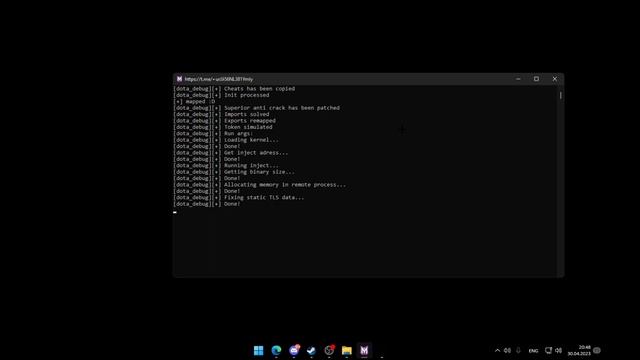Click the console window title URL text
The width and height of the screenshot is (640, 360).
tap(219, 79)
